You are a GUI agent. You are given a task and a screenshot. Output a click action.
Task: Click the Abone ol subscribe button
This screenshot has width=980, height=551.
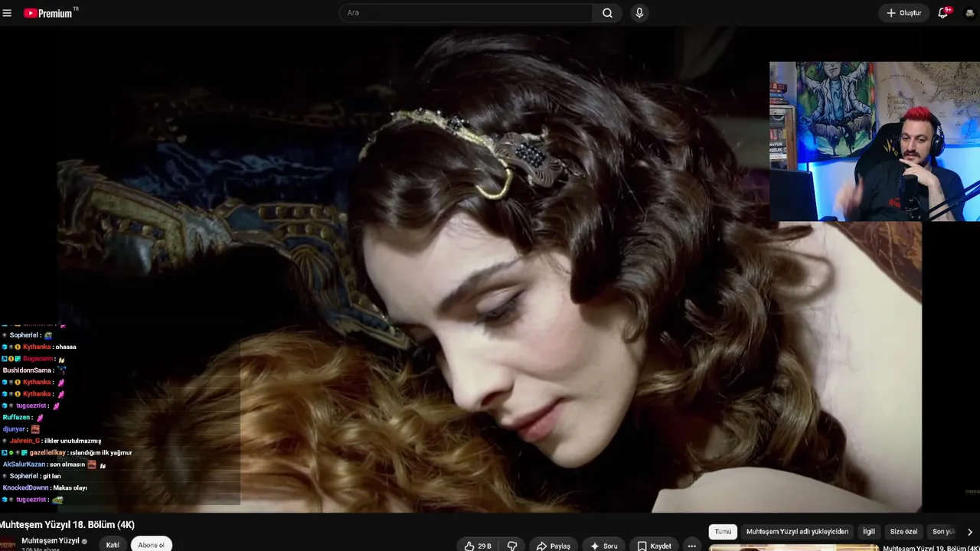(x=151, y=545)
